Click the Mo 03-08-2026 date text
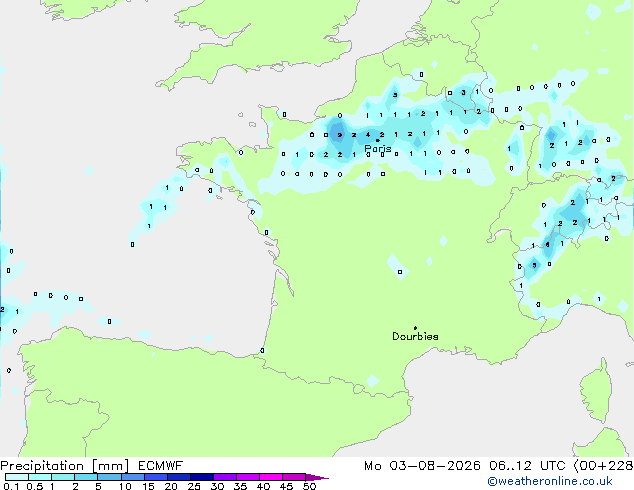 click(423, 466)
